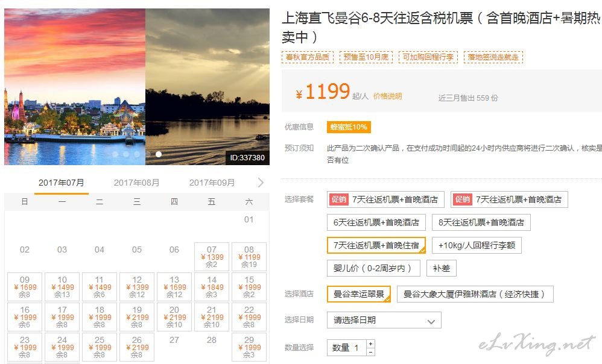602x364 pixels.
Task: Pick July 13 priced ¥1699
Action: coord(174,287)
